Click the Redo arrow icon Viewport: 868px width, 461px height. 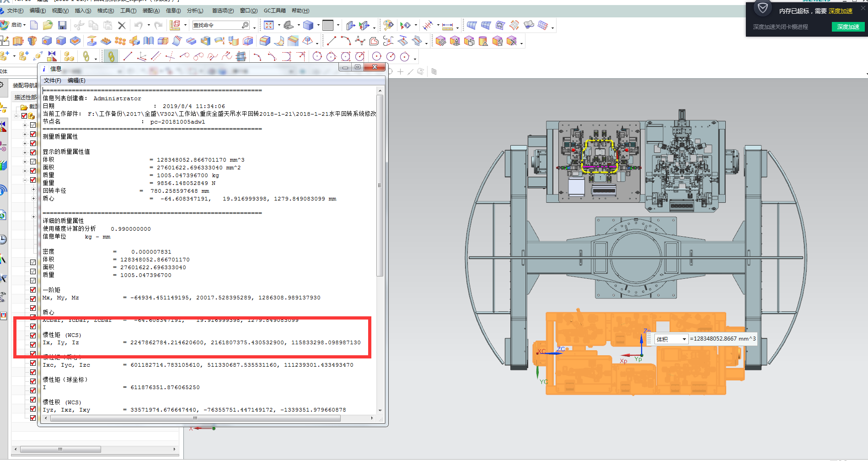click(158, 25)
